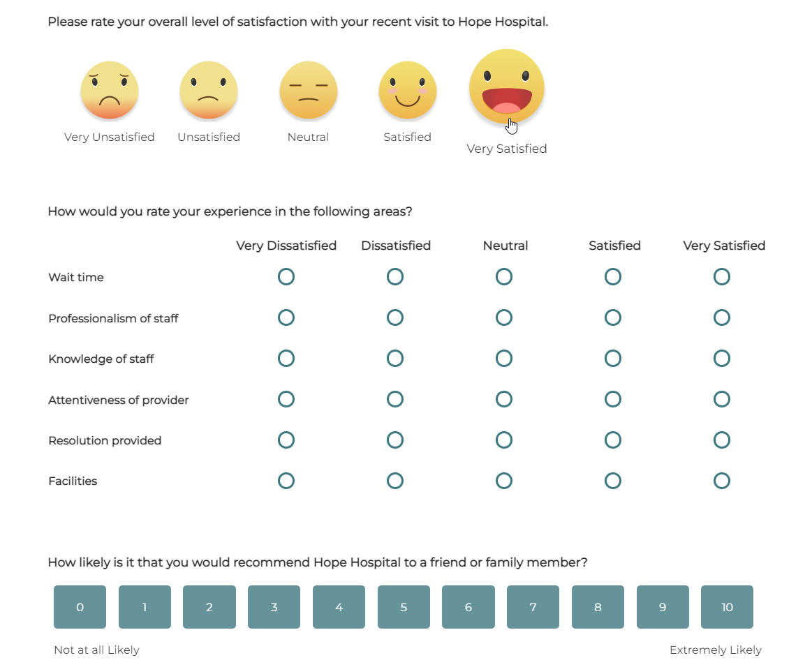Viewport: 812px width, 667px height.
Task: Select 7 as recommendation likelihood
Action: (533, 607)
